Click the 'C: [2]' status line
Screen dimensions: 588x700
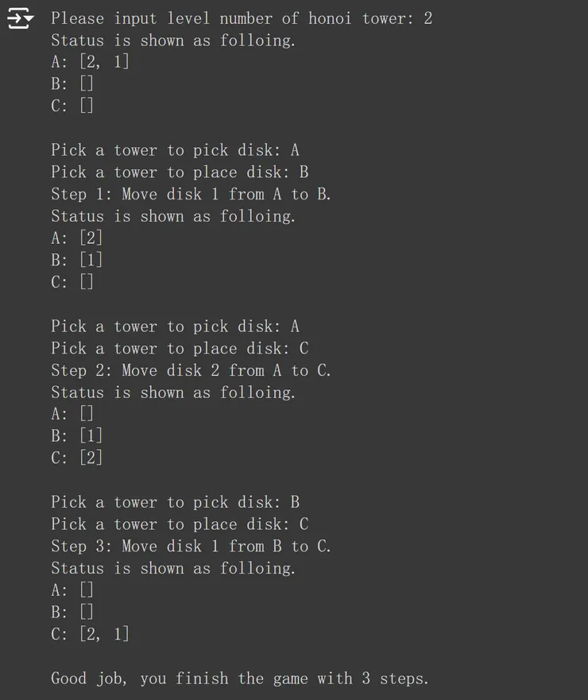(77, 458)
